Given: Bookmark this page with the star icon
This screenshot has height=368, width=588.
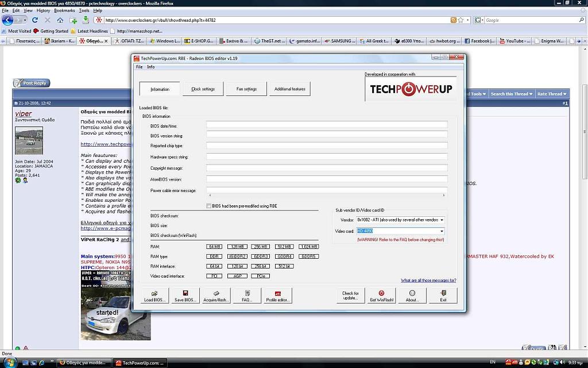Looking at the screenshot, I should coord(461,20).
